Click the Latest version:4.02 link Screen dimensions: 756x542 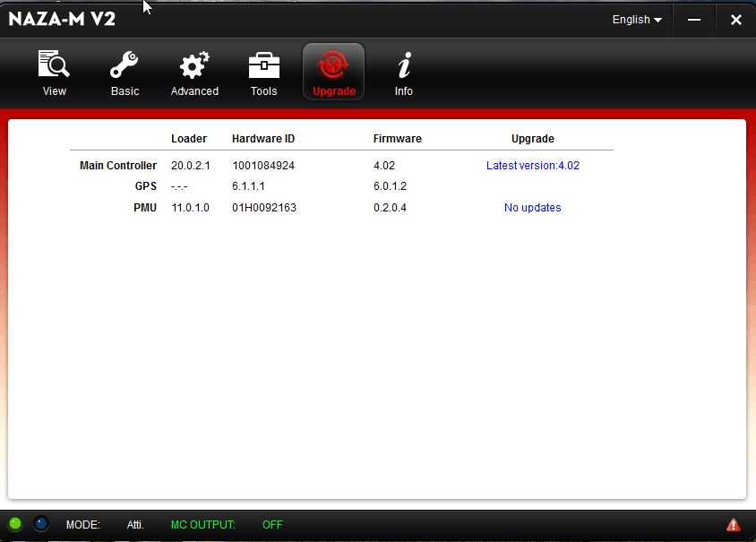click(x=532, y=166)
